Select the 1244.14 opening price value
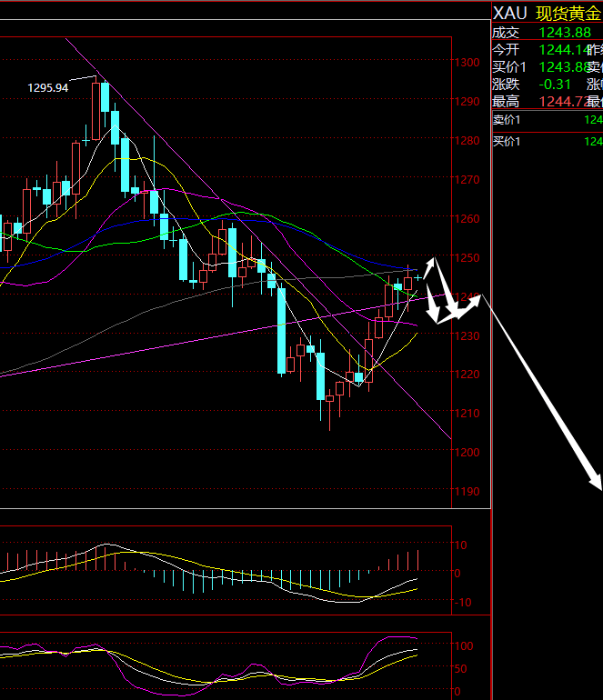This screenshot has height=700, width=603. [x=565, y=50]
